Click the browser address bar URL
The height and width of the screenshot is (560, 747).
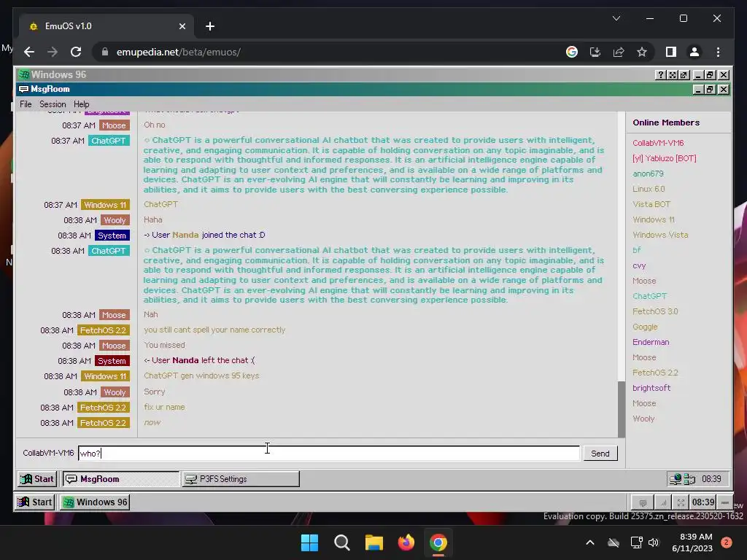click(179, 52)
